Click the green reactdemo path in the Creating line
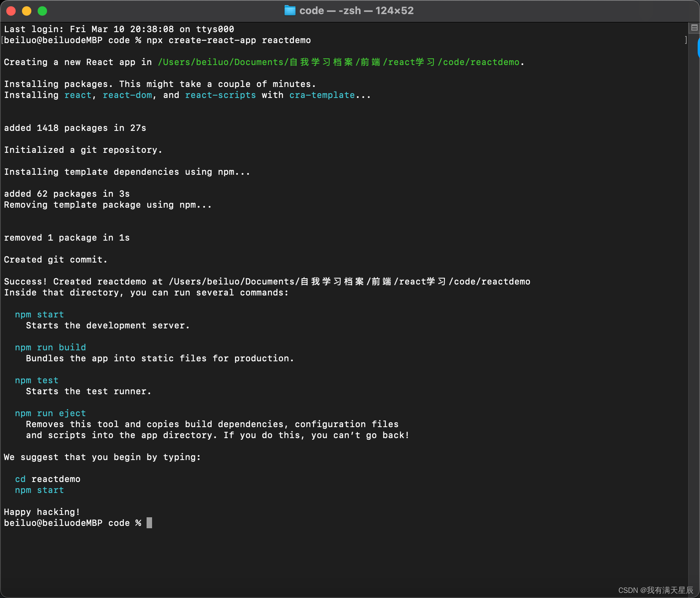Image resolution: width=700 pixels, height=598 pixels. point(338,62)
